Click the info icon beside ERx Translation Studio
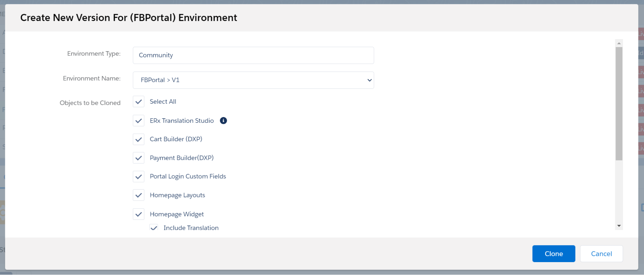 [223, 121]
